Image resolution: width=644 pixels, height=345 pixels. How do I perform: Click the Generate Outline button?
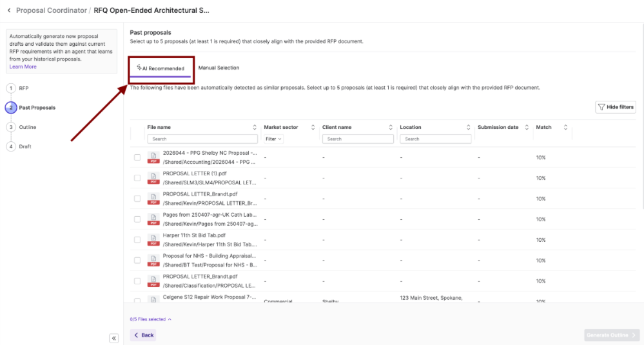[x=612, y=335]
